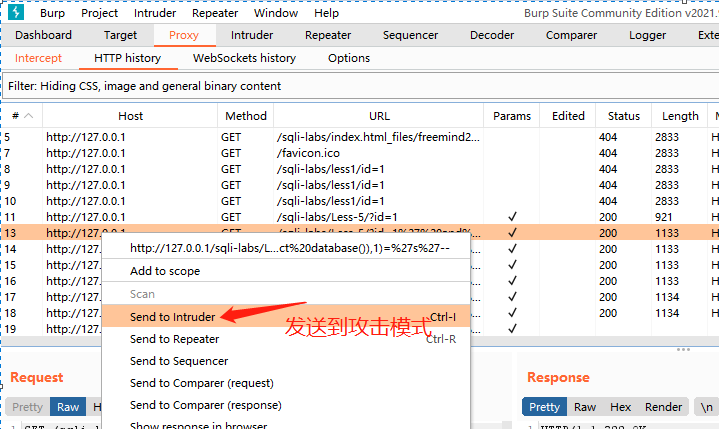Sort by the Params column header
719x429 pixels.
[512, 116]
